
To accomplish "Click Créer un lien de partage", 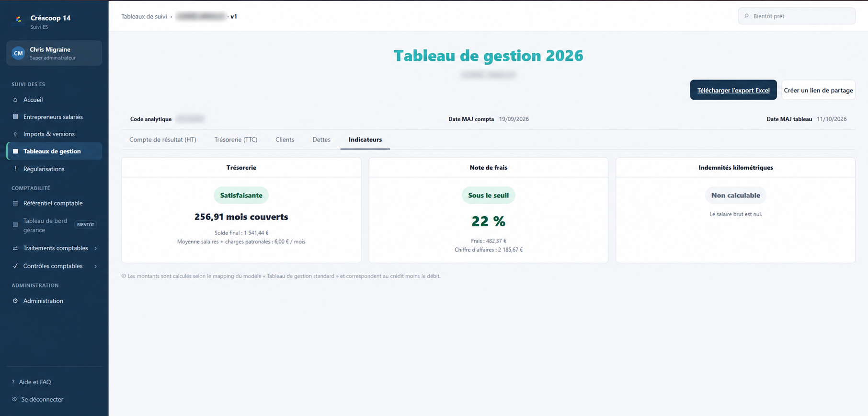I will [818, 90].
